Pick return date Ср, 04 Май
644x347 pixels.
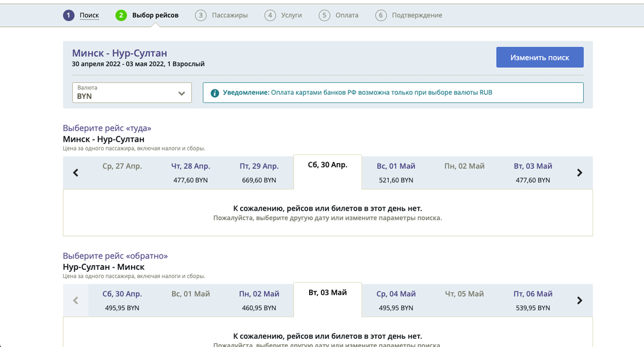[396, 300]
